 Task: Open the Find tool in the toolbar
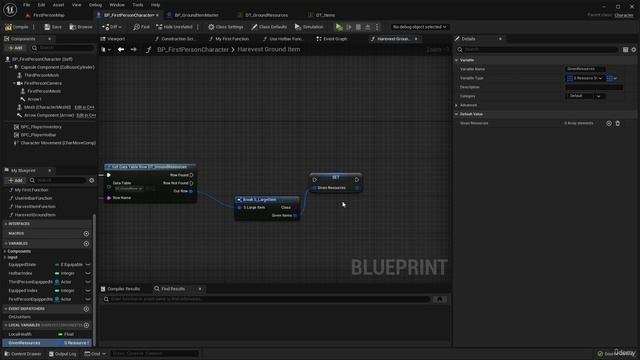click(141, 27)
